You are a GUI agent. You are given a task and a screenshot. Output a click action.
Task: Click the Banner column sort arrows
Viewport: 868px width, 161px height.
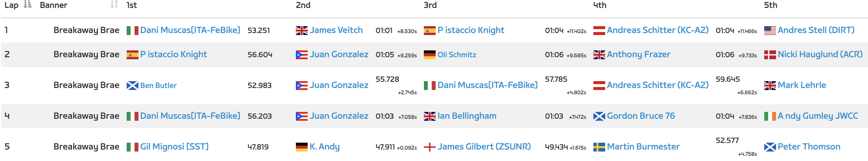click(x=114, y=5)
